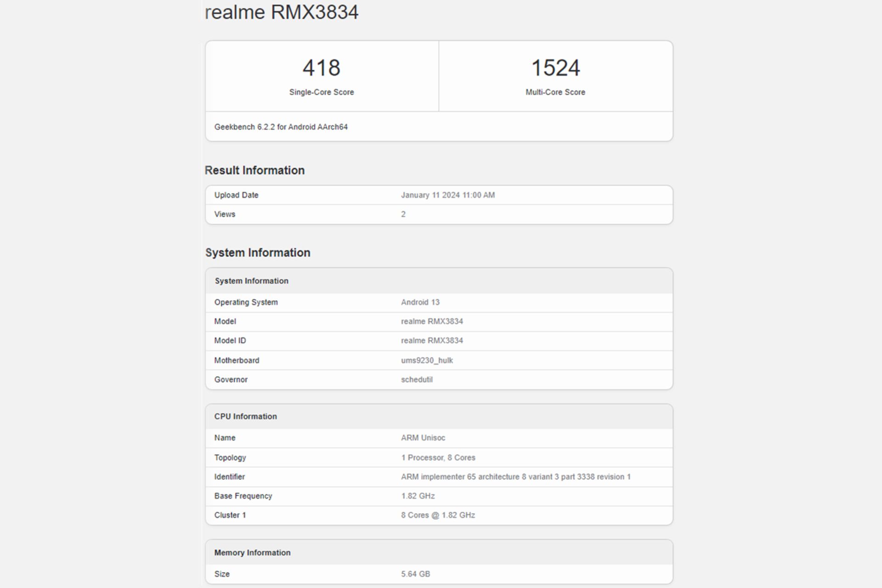Click the Model ID value realme RMX3834
This screenshot has width=882, height=588.
coord(432,341)
